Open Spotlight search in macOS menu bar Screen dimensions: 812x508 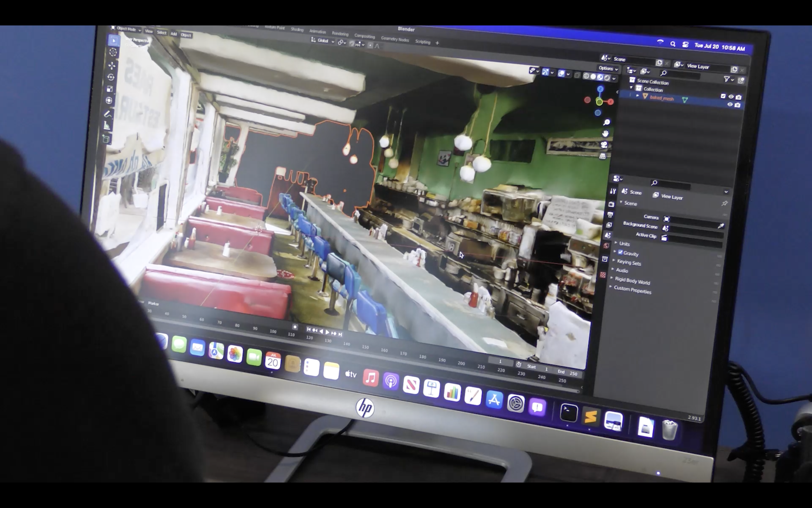673,44
